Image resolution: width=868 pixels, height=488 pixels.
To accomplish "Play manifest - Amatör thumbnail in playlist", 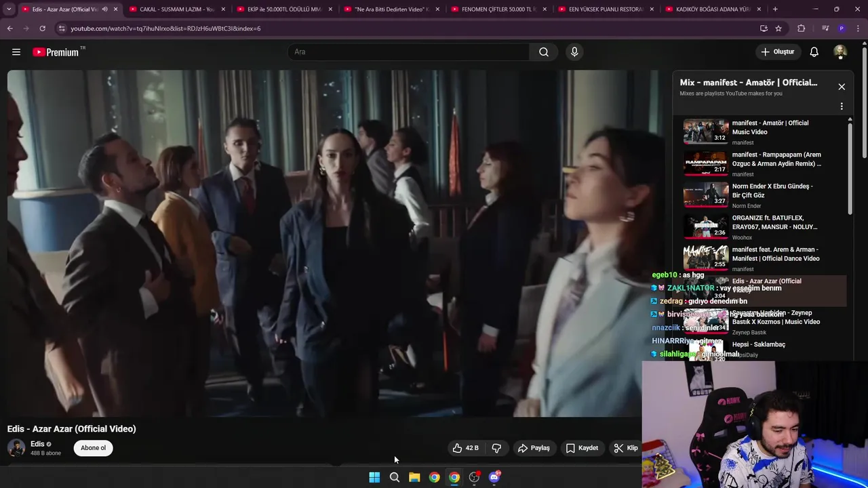I will pyautogui.click(x=705, y=131).
